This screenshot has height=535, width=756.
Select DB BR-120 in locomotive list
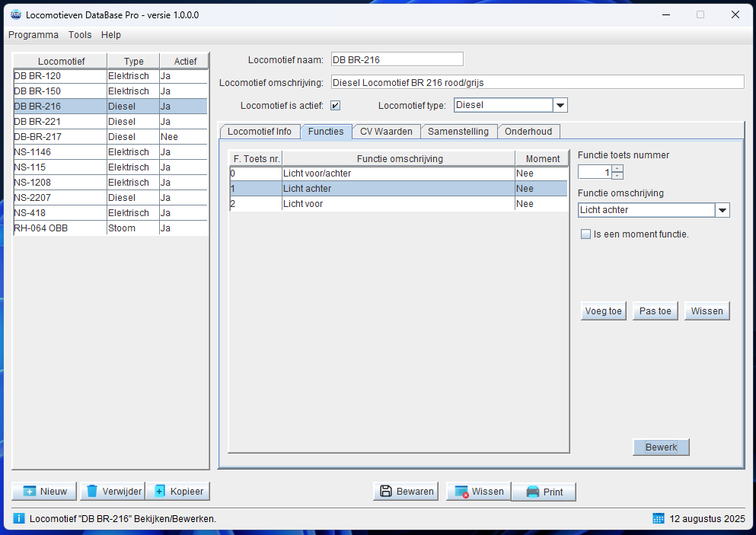[110, 76]
